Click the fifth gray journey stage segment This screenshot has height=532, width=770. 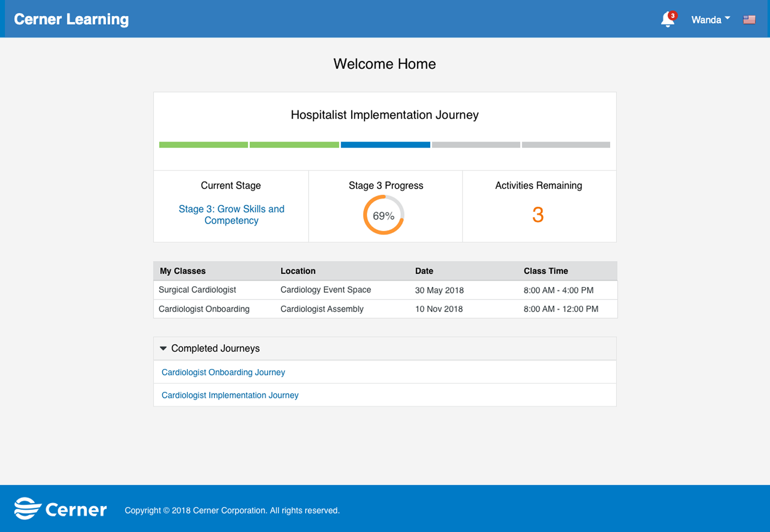point(566,145)
